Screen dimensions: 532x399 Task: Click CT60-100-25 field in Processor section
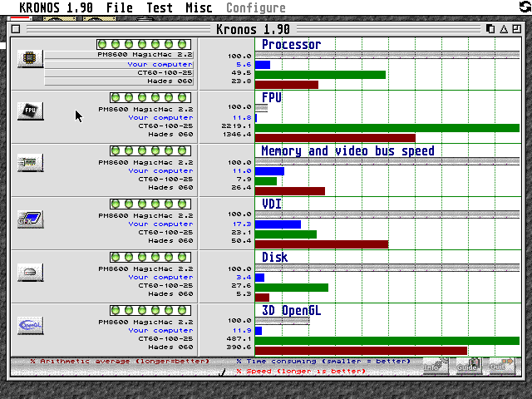point(119,73)
